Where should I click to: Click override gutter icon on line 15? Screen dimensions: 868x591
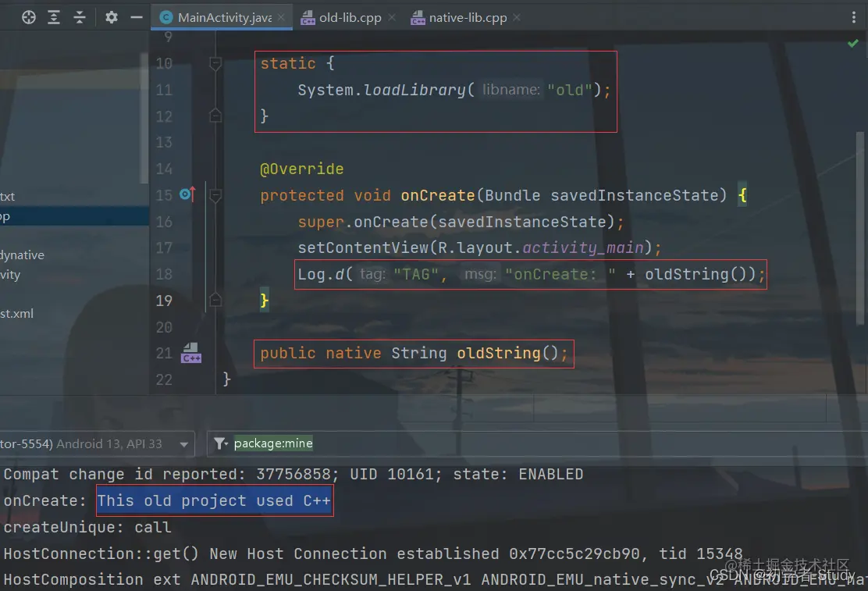coord(187,194)
